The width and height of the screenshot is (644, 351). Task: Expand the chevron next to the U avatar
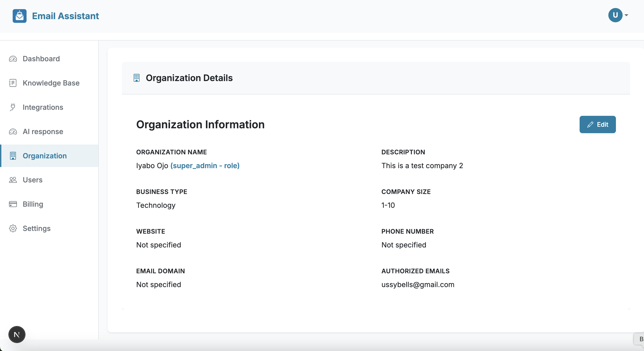[626, 15]
